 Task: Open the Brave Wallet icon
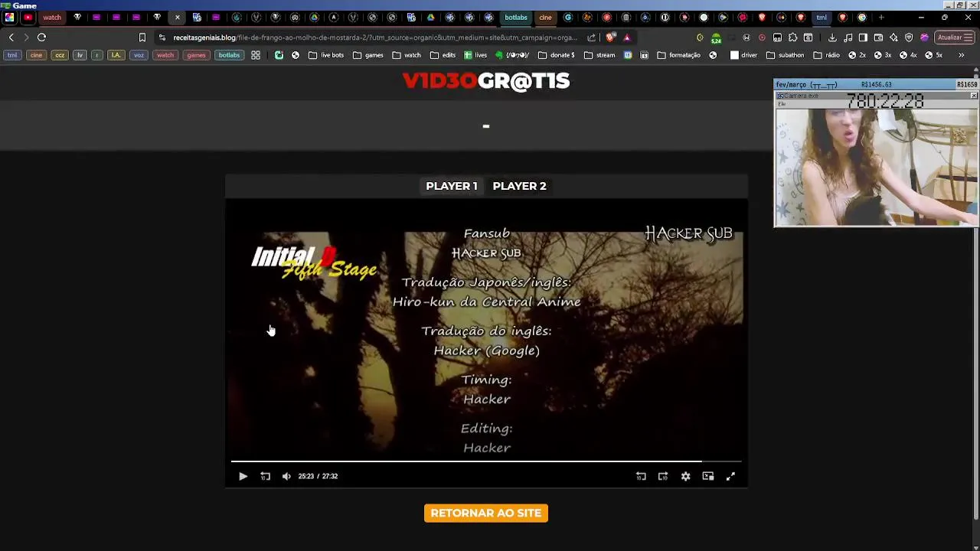point(878,37)
